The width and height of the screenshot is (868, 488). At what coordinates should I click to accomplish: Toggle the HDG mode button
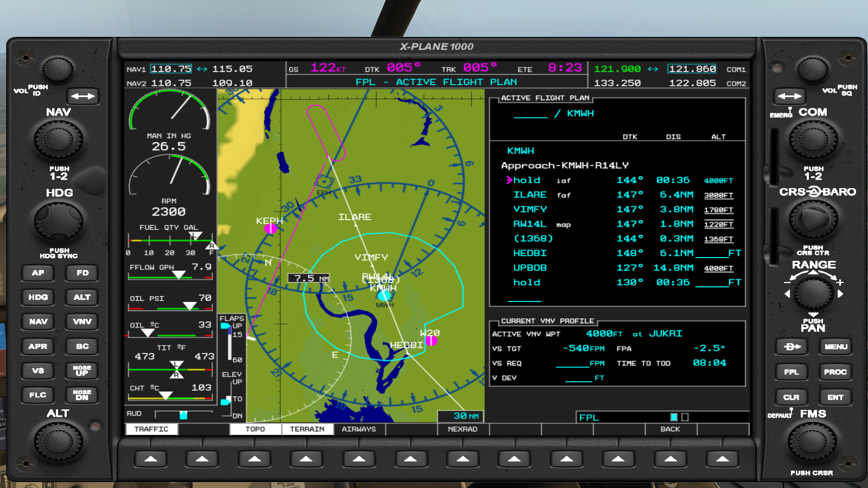coord(38,297)
